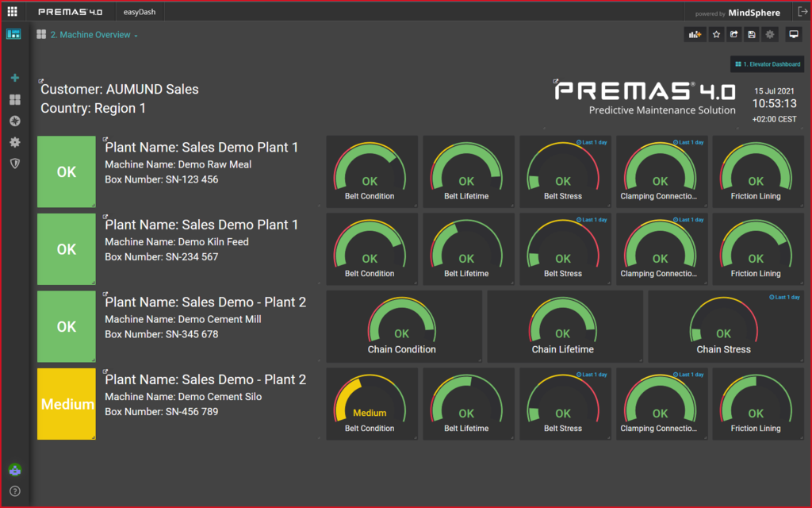Click the Medium Belt Condition gauge
This screenshot has height=508, width=812.
[x=370, y=404]
